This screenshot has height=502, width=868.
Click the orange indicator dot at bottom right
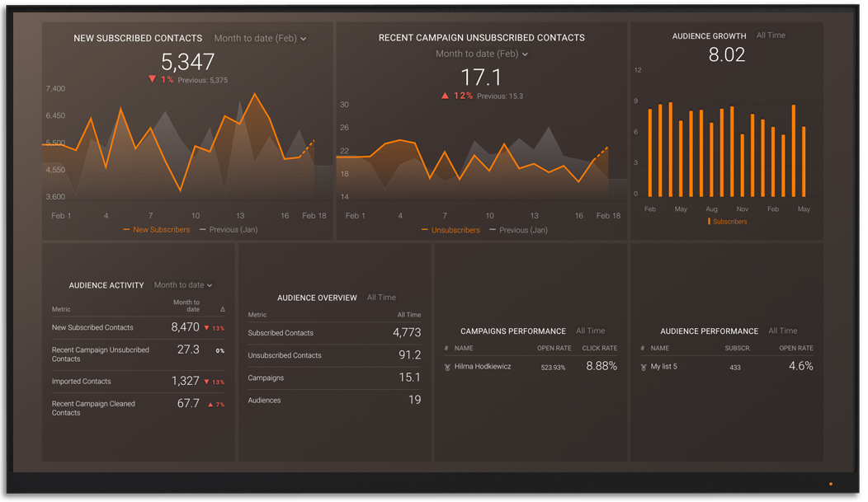831,484
